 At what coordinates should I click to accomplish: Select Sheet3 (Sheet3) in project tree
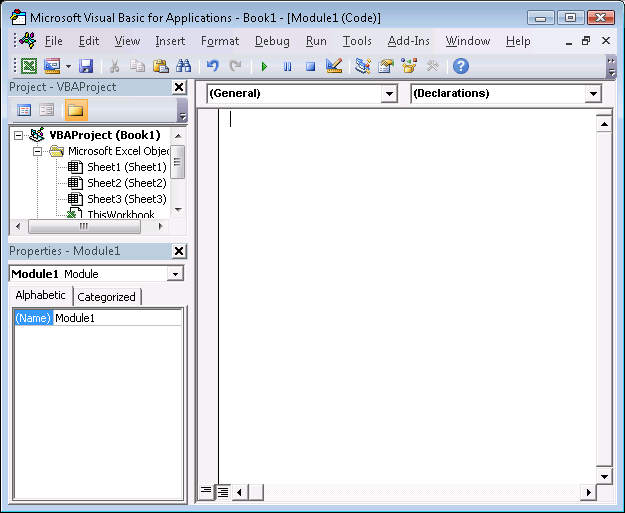[127, 199]
